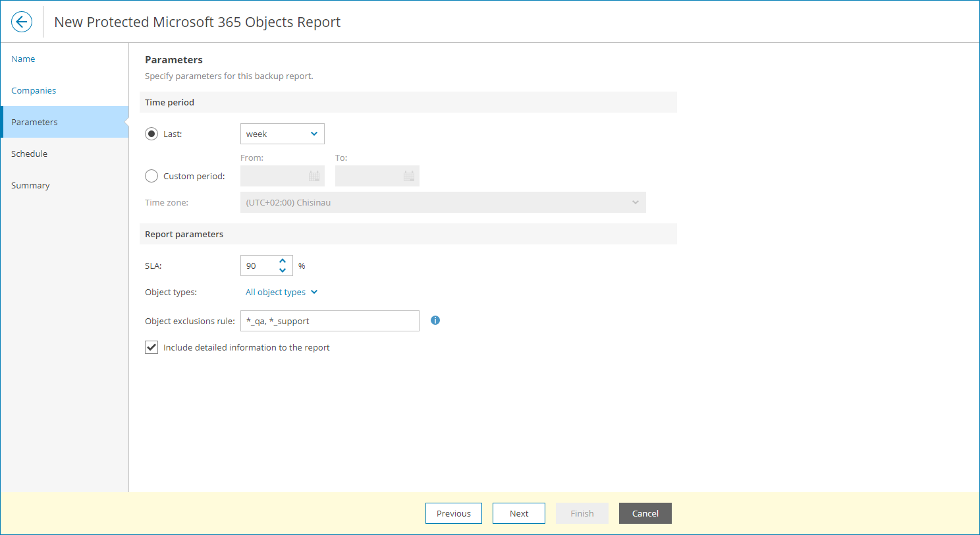Click the Next button
The image size is (980, 535).
[x=519, y=513]
